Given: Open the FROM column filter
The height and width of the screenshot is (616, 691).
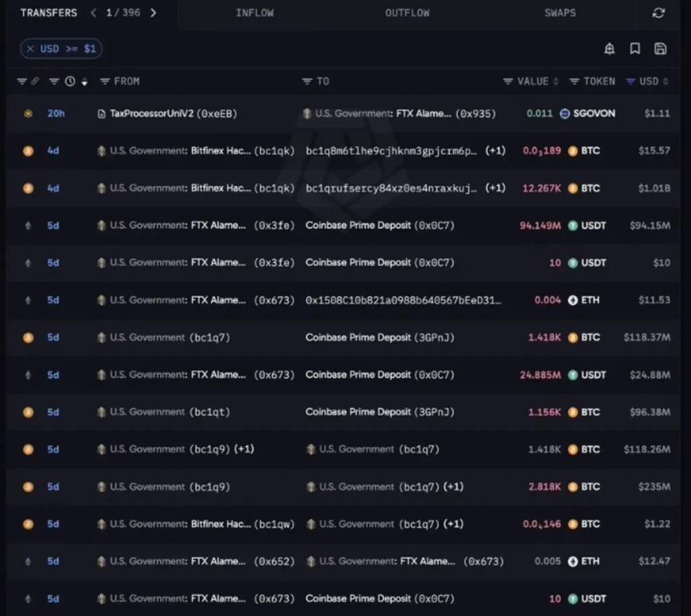Looking at the screenshot, I should tap(105, 81).
